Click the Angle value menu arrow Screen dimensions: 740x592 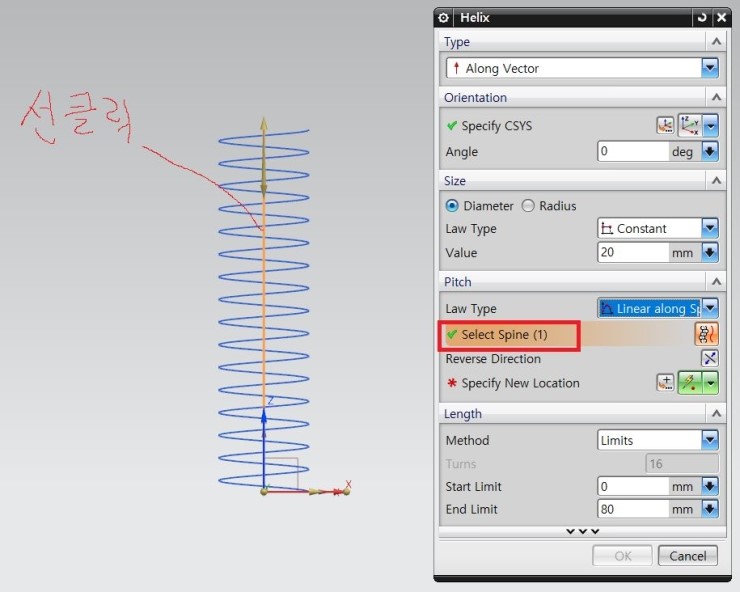click(709, 152)
